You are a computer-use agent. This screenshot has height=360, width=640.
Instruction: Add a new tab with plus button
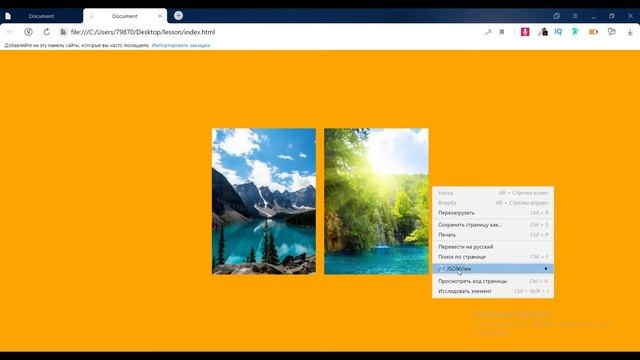tap(178, 16)
